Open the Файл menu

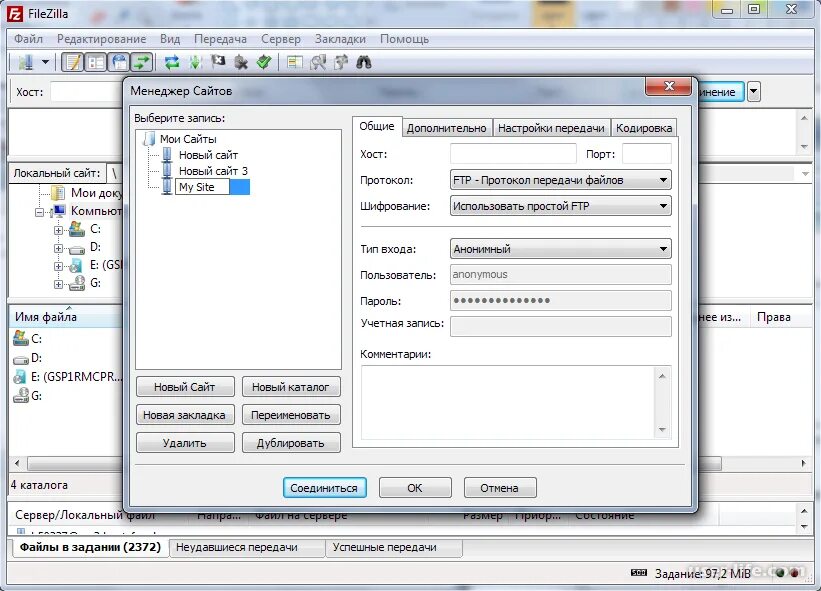[x=28, y=39]
